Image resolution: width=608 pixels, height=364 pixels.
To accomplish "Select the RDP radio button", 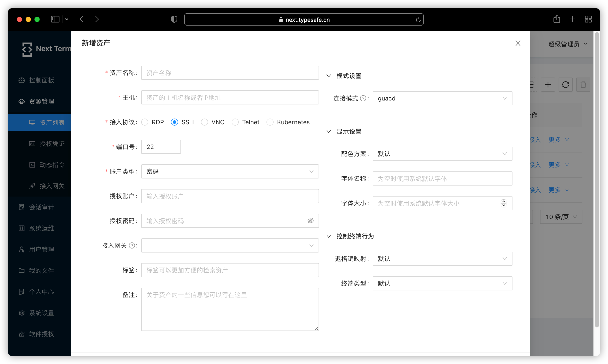I will click(145, 122).
